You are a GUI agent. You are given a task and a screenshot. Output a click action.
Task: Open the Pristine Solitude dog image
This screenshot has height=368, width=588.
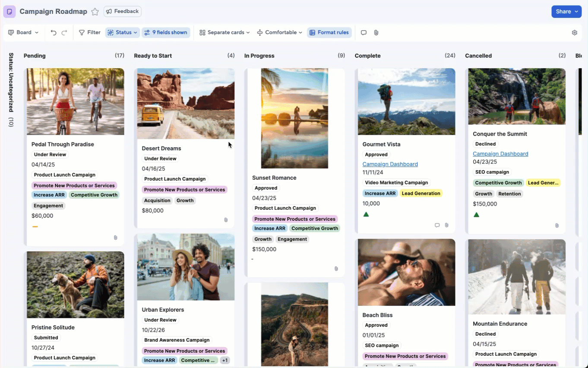point(76,285)
